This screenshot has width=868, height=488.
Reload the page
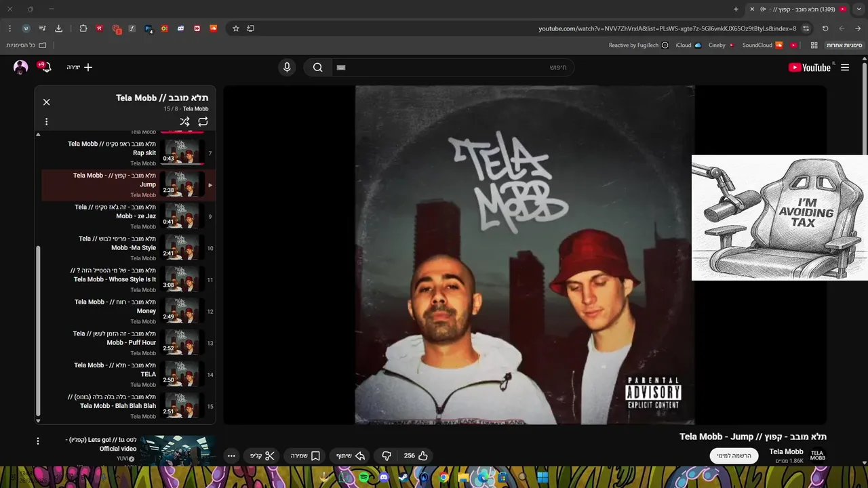825,28
